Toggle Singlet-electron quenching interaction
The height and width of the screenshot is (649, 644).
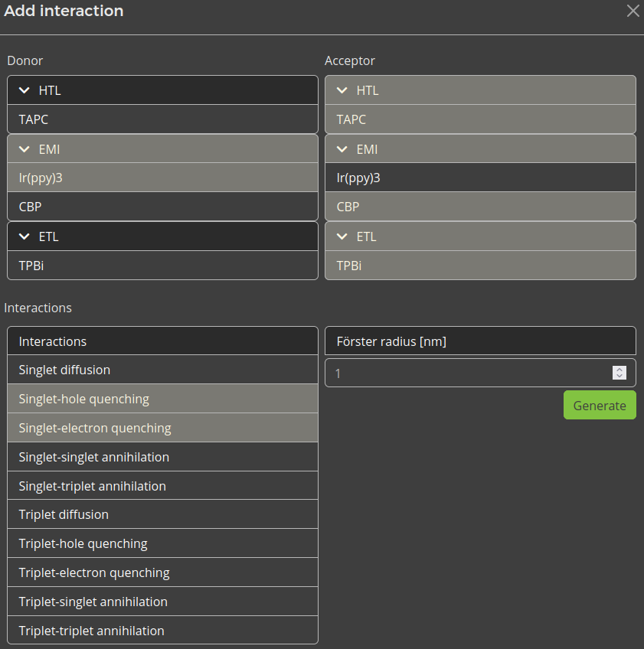coord(162,428)
